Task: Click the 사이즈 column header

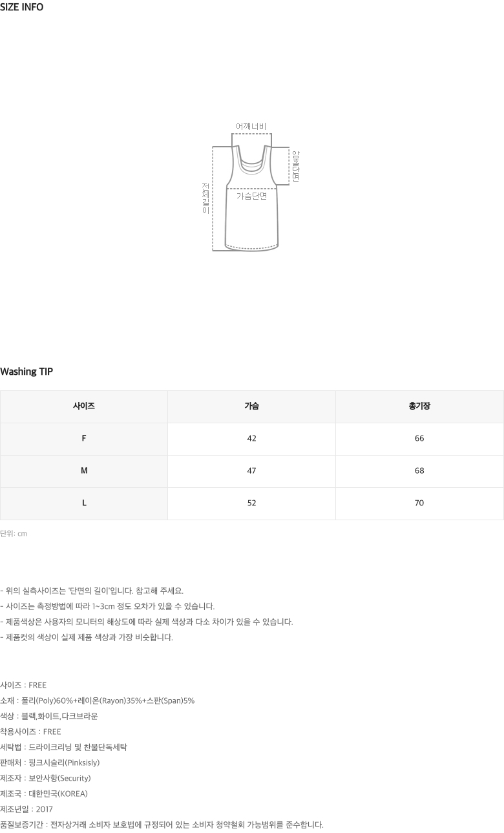Action: (84, 406)
